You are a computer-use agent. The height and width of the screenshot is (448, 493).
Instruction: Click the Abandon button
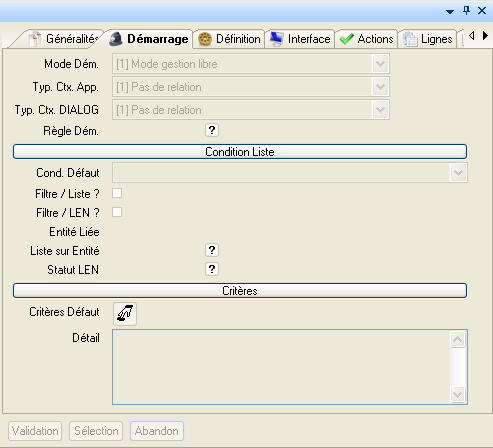(x=157, y=431)
